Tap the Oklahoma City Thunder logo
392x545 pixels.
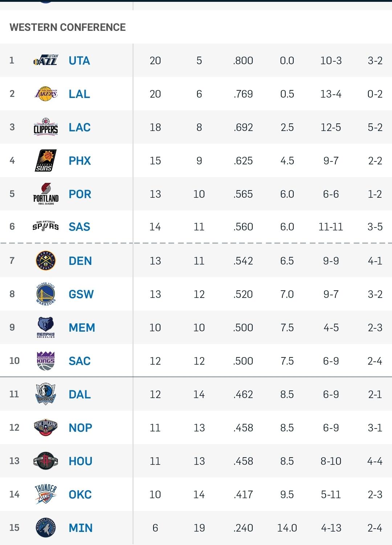coord(46,494)
